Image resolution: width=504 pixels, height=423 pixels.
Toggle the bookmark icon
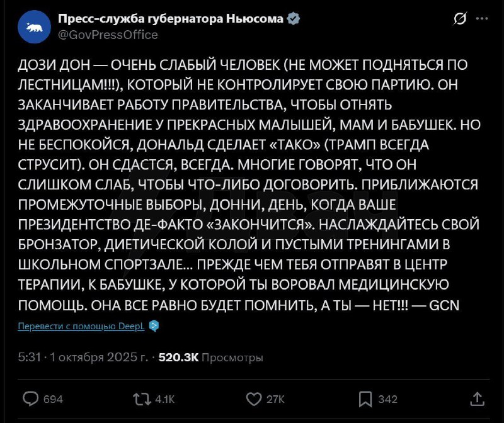click(x=365, y=398)
